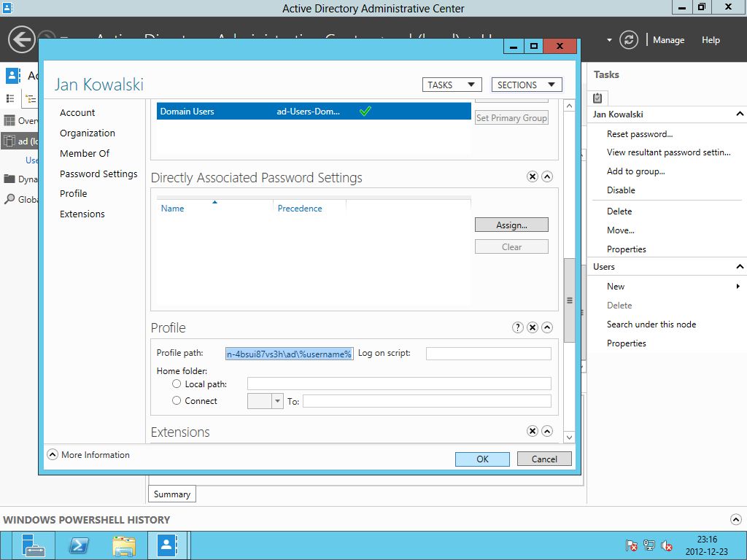747x560 pixels.
Task: Expand More Information
Action: click(x=53, y=455)
